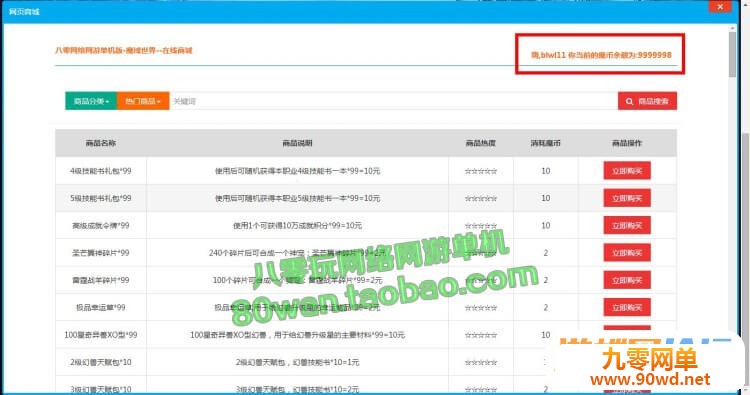
Task: Click the 网页商城 window title text
Action: point(24,11)
